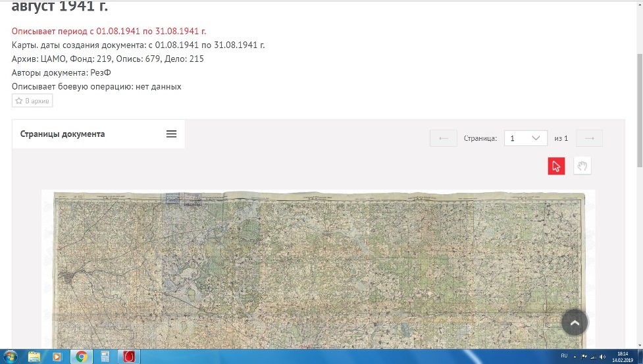The height and width of the screenshot is (364, 643).
Task: Go to next page with right arrow
Action: pos(589,138)
